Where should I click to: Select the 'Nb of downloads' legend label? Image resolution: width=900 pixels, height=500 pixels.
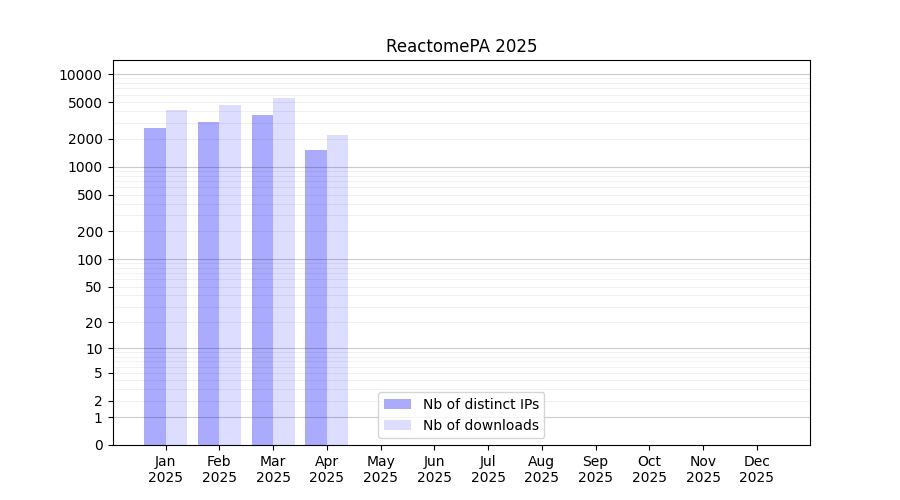point(481,425)
